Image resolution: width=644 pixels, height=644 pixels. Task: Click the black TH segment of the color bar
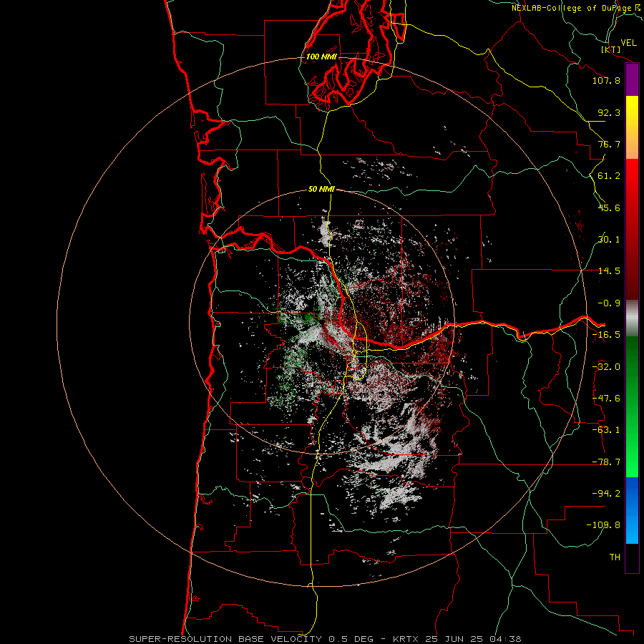point(632,558)
